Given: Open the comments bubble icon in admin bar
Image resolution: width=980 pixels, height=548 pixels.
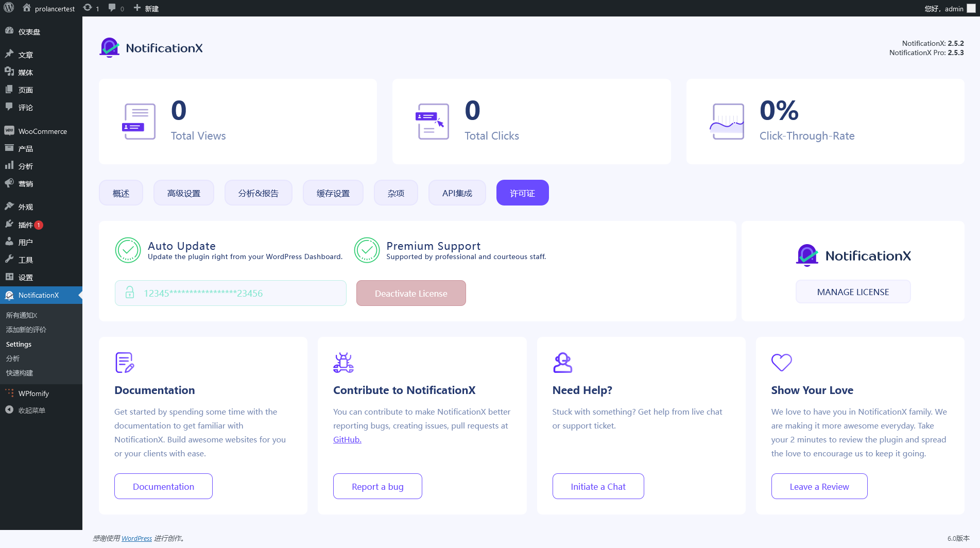Looking at the screenshot, I should coord(112,8).
